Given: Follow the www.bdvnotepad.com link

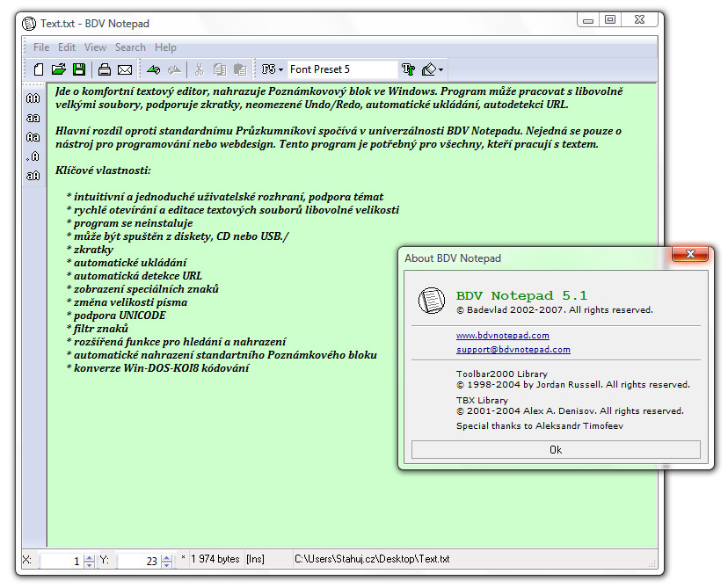Looking at the screenshot, I should click(x=503, y=336).
